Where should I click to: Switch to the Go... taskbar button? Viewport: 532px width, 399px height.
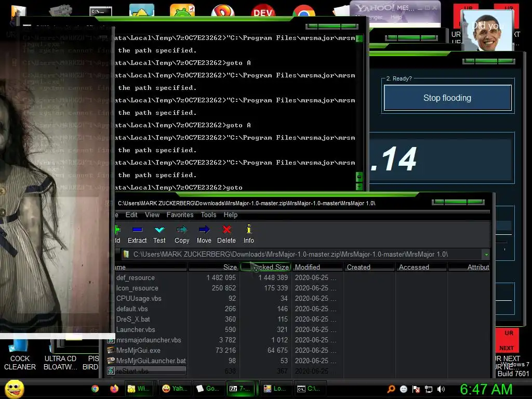click(208, 389)
